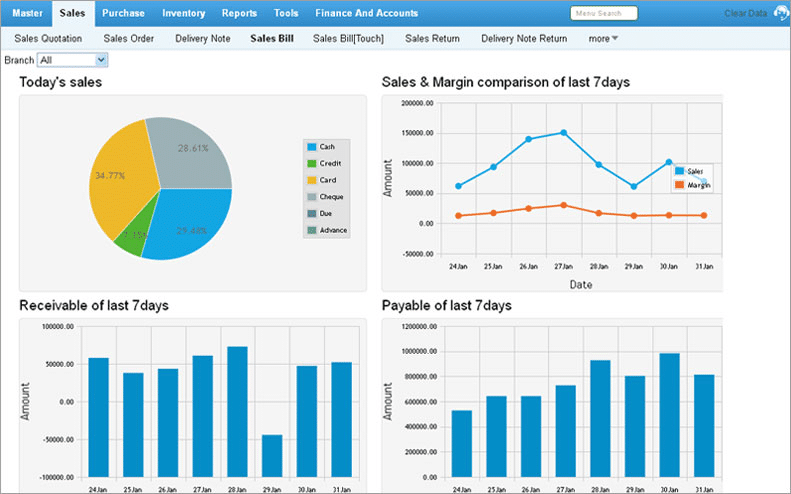Screen dimensions: 791x494
Task: Open the Inventory menu
Action: (x=183, y=13)
